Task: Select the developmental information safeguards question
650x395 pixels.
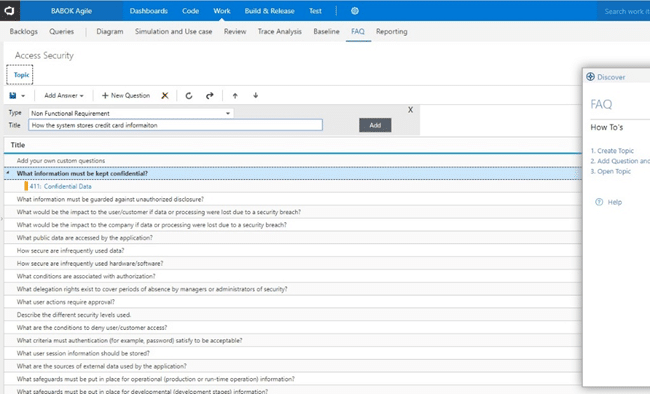Action: (x=293, y=391)
